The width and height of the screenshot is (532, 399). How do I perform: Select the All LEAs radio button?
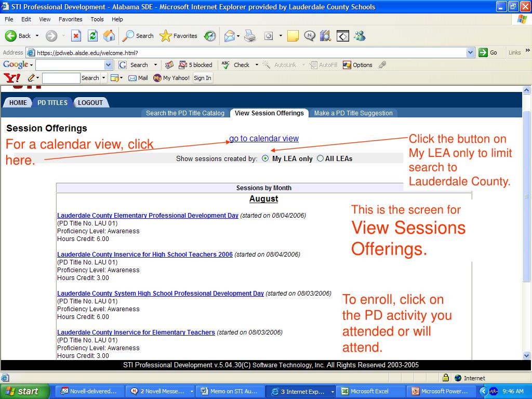[320, 158]
